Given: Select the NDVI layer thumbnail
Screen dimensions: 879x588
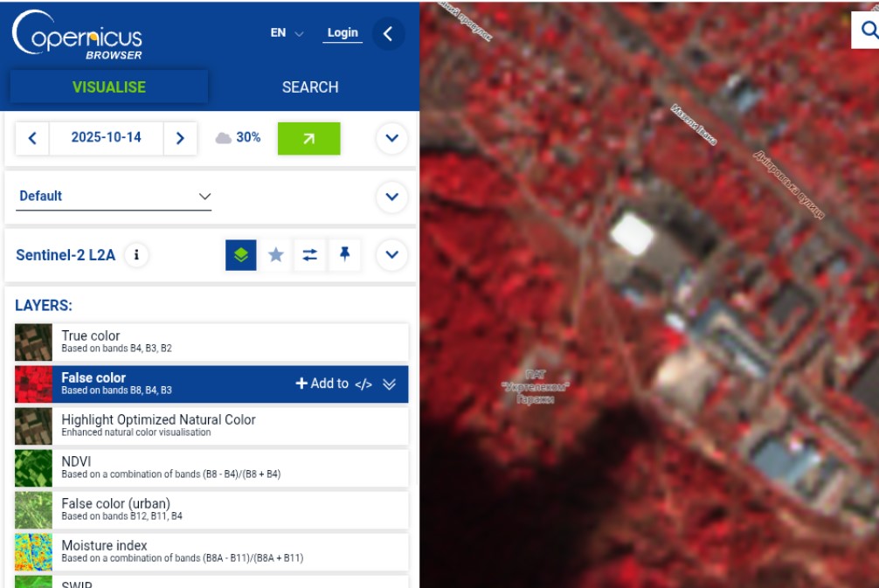Looking at the screenshot, I should coord(33,468).
